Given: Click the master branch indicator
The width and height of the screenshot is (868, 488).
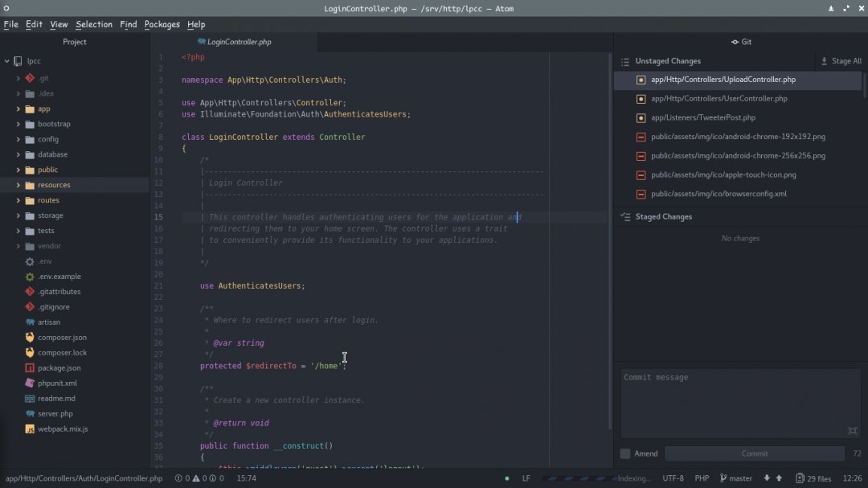Looking at the screenshot, I should coord(735,478).
